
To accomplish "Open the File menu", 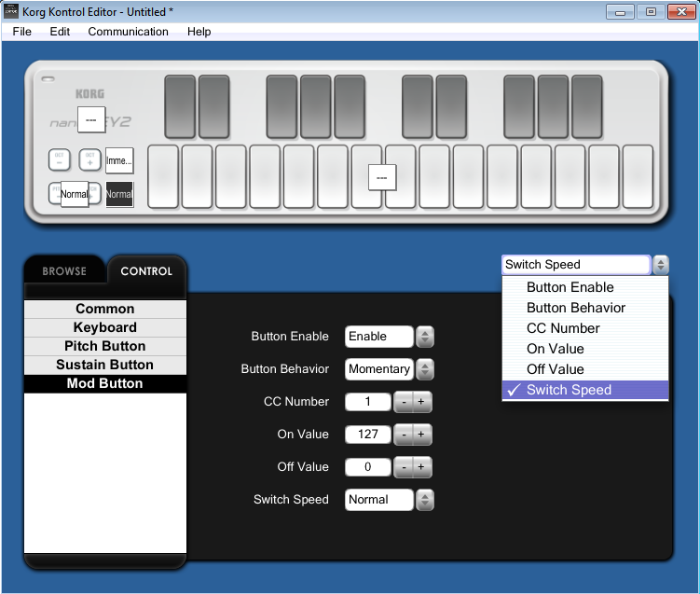I will 21,32.
